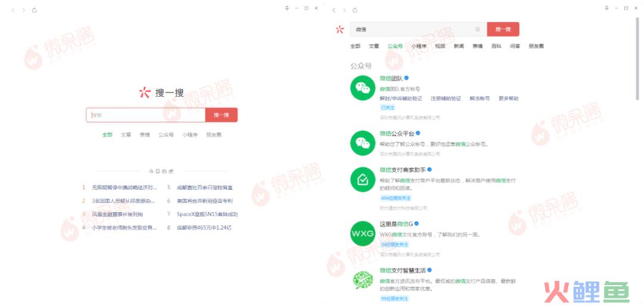
Task: Click the right window vertical scrollbar
Action: tap(637, 57)
